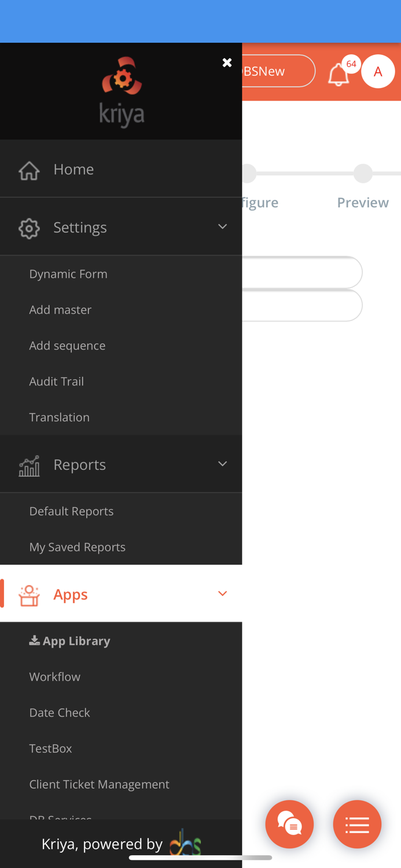The width and height of the screenshot is (401, 868).
Task: Open Add sequence under Settings
Action: pos(67,345)
